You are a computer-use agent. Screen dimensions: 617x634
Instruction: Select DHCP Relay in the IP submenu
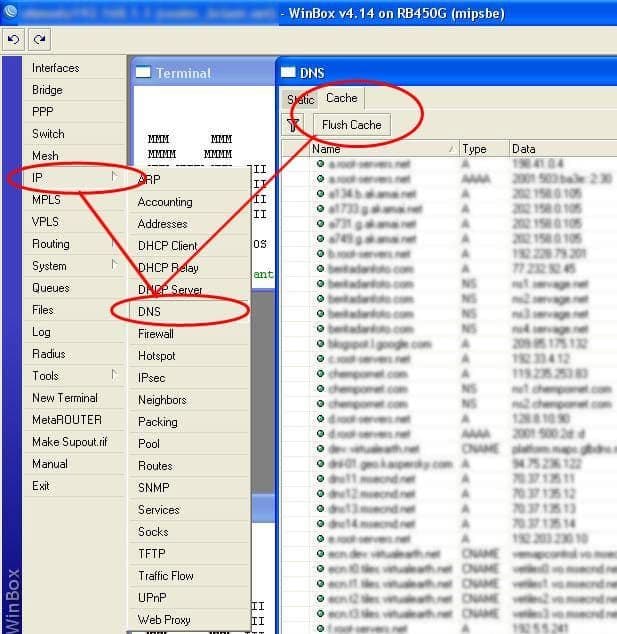tap(189, 268)
